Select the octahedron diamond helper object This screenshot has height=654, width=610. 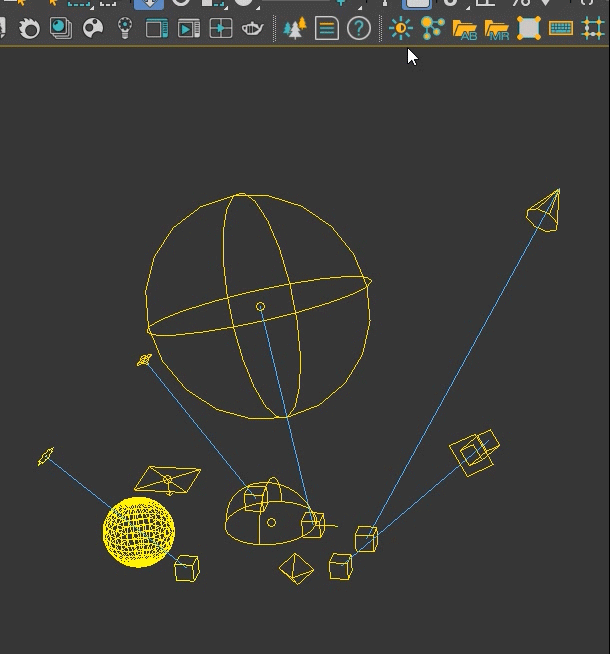click(x=296, y=568)
